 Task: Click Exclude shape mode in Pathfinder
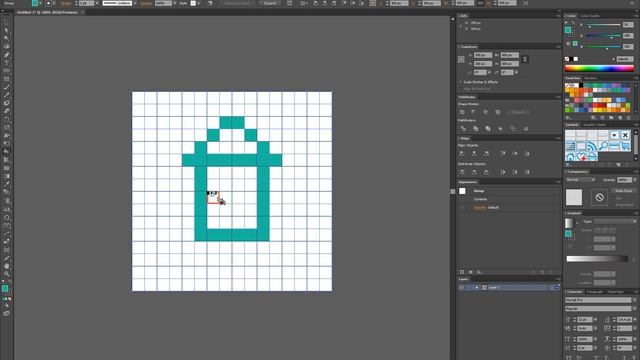click(498, 112)
